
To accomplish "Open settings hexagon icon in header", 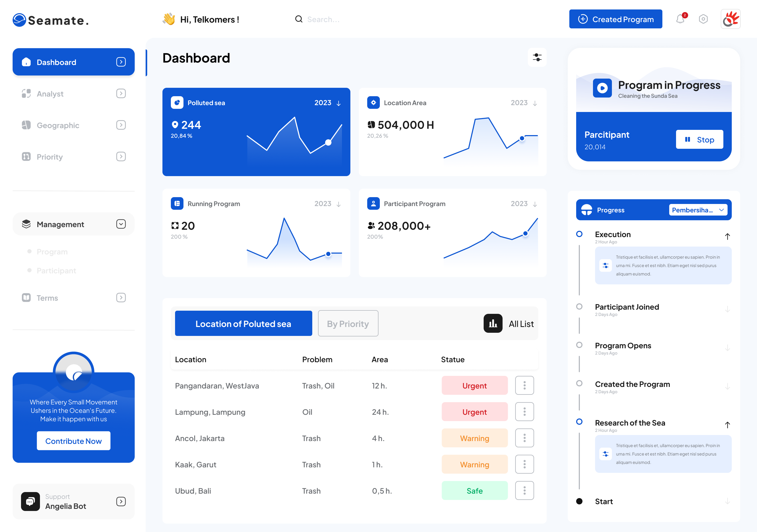I will [703, 19].
